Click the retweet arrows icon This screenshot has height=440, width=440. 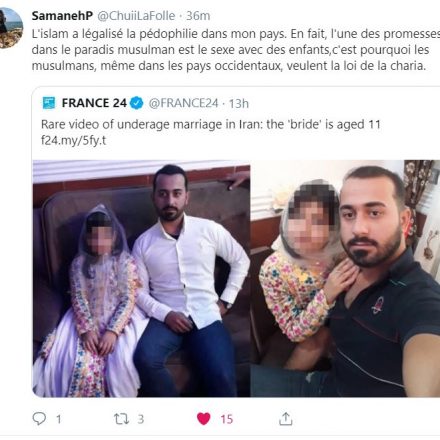coord(121,419)
